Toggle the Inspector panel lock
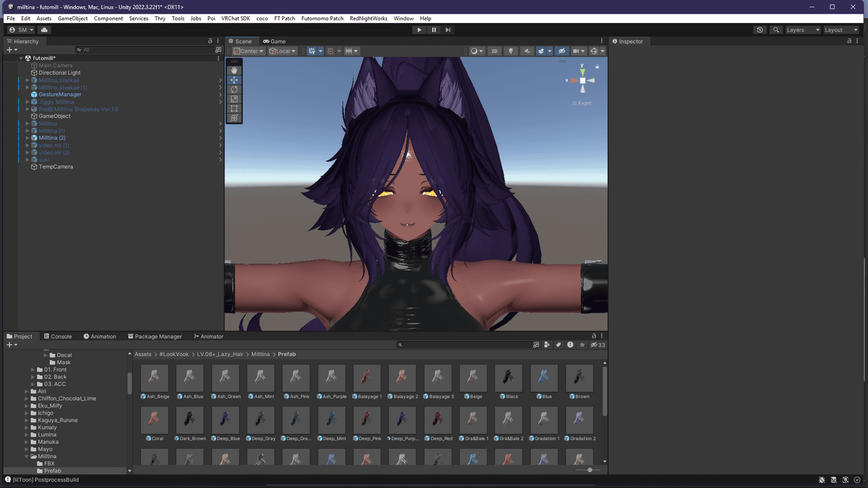The width and height of the screenshot is (868, 488). coord(848,41)
